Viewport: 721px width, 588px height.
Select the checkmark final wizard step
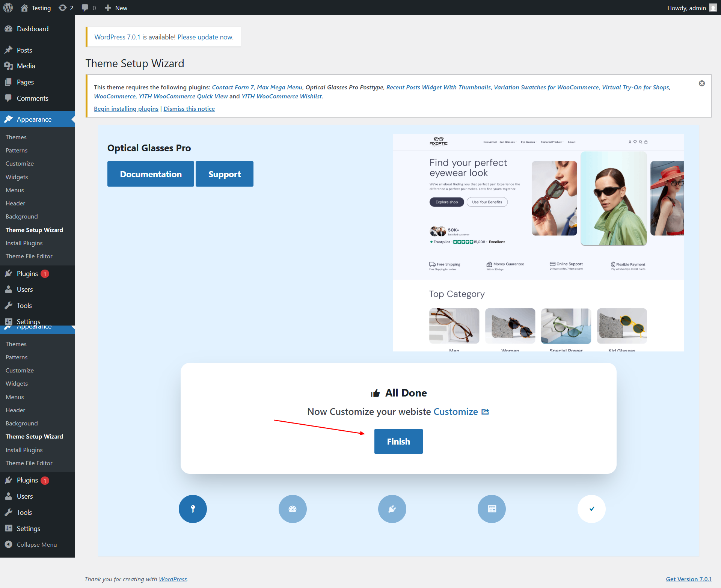(591, 509)
